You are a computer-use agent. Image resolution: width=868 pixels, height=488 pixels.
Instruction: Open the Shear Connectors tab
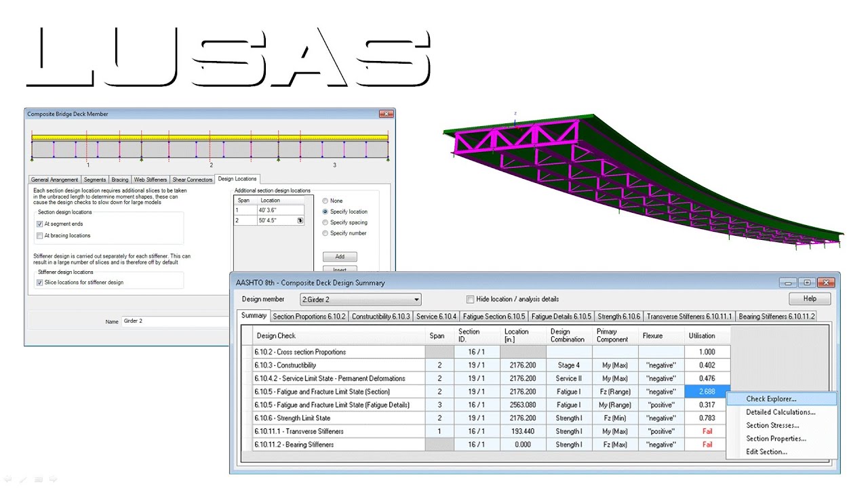(x=193, y=180)
